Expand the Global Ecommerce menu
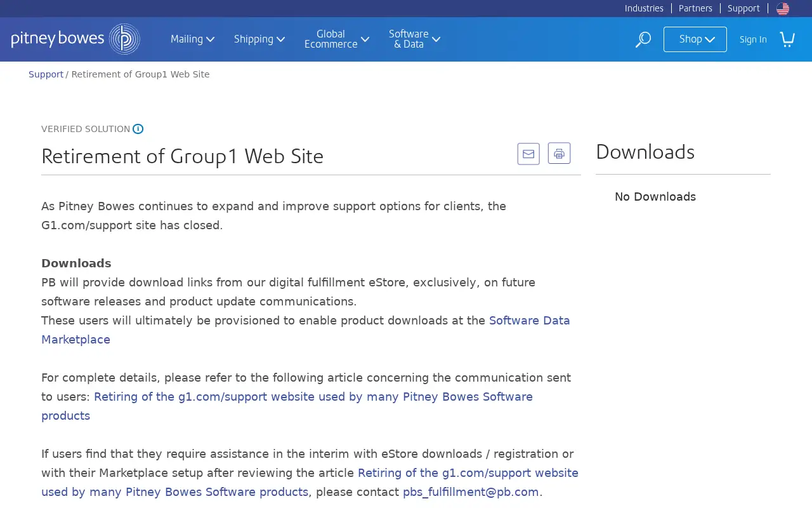The height and width of the screenshot is (508, 812). point(336,39)
